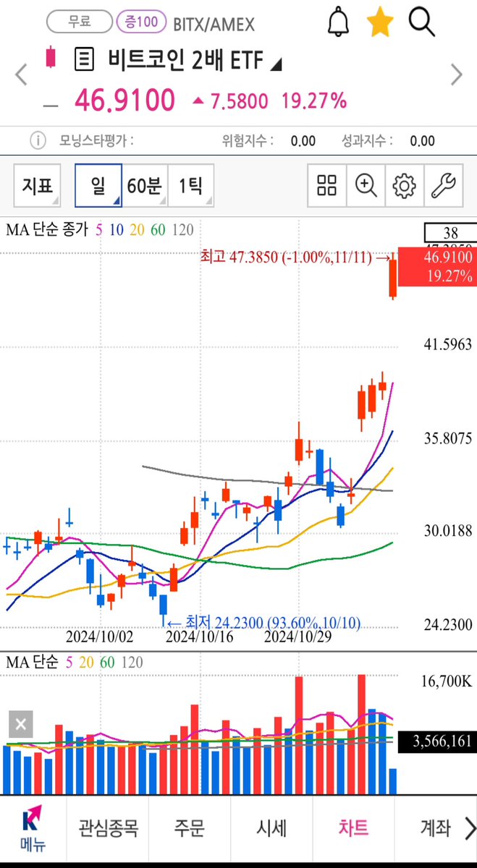Tap the notification bell icon
Image resolution: width=477 pixels, height=868 pixels.
point(338,22)
